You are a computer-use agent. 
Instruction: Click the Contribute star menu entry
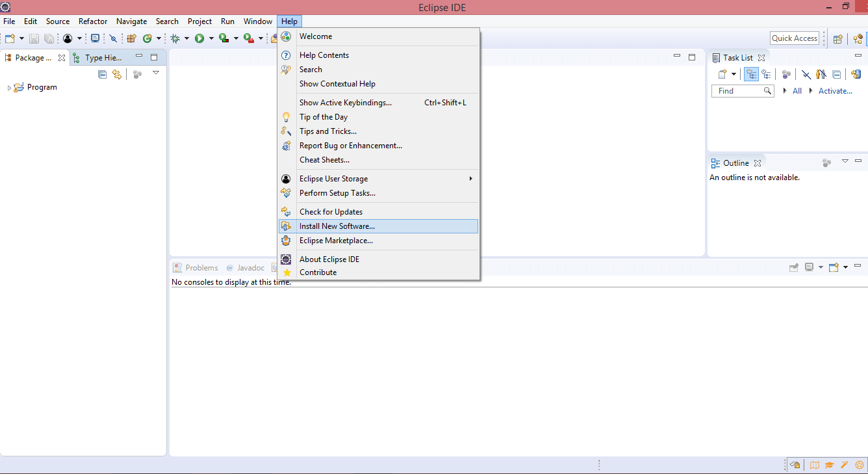379,272
